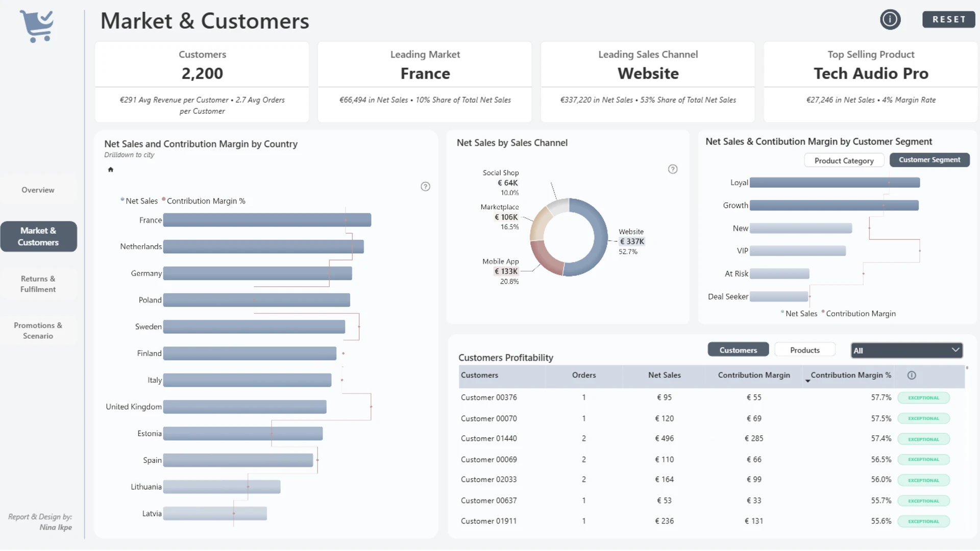
Task: Toggle profitability table to Products
Action: pyautogui.click(x=805, y=350)
